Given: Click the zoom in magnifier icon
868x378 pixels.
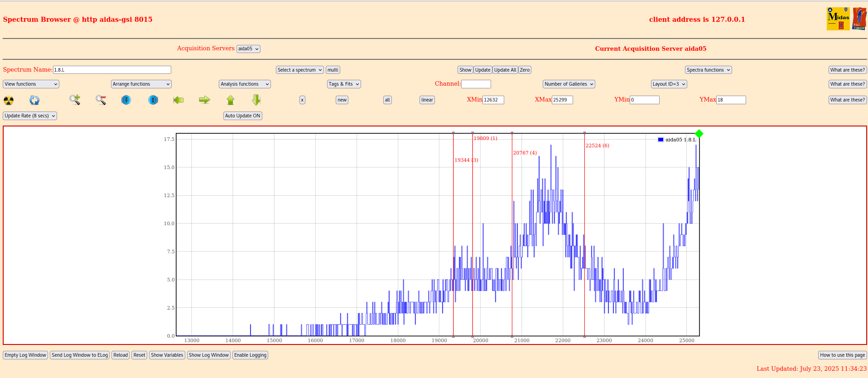Looking at the screenshot, I should click(75, 100).
